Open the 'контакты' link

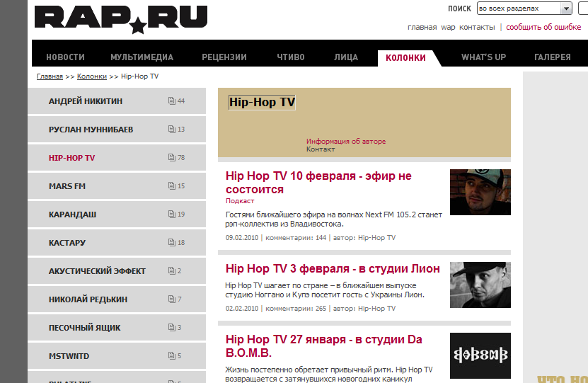tap(477, 27)
